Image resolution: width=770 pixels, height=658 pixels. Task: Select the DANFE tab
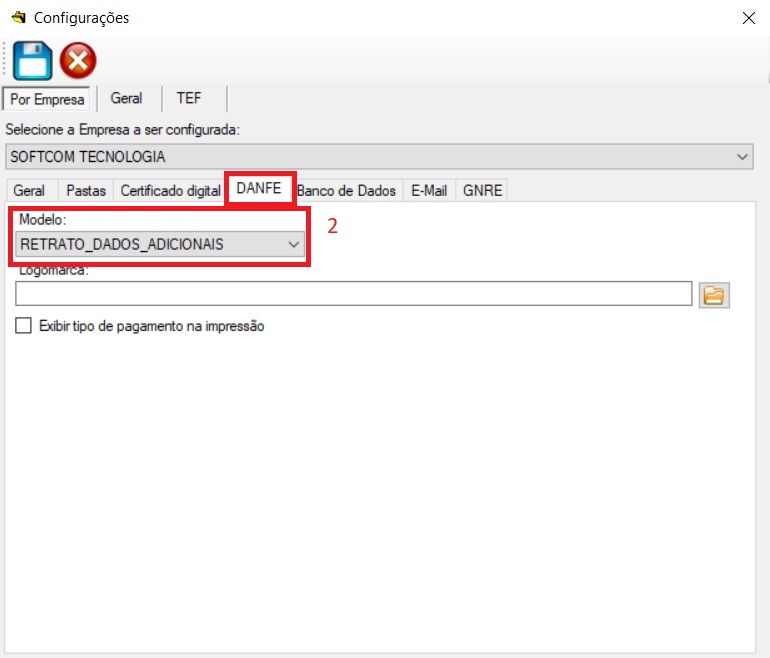(258, 188)
